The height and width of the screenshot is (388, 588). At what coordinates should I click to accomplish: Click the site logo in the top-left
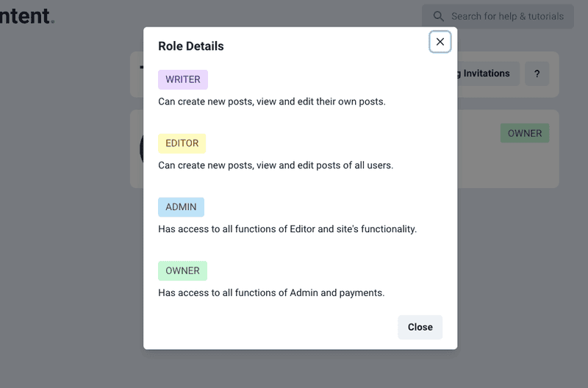click(x=26, y=15)
